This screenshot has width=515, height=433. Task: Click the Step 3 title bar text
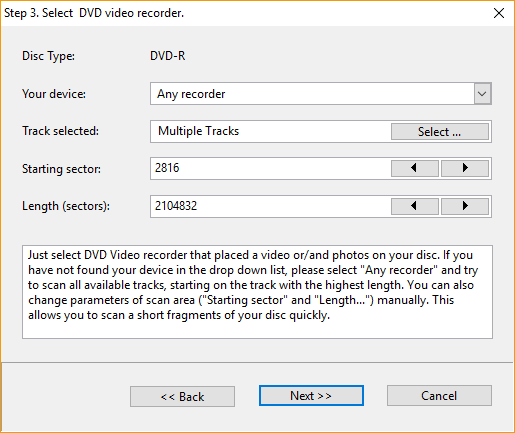94,13
